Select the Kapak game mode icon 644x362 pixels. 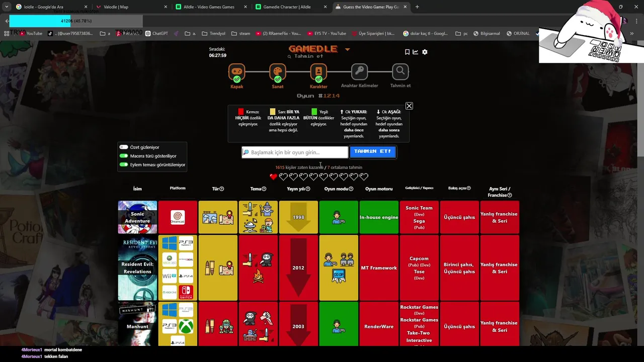coord(236,72)
